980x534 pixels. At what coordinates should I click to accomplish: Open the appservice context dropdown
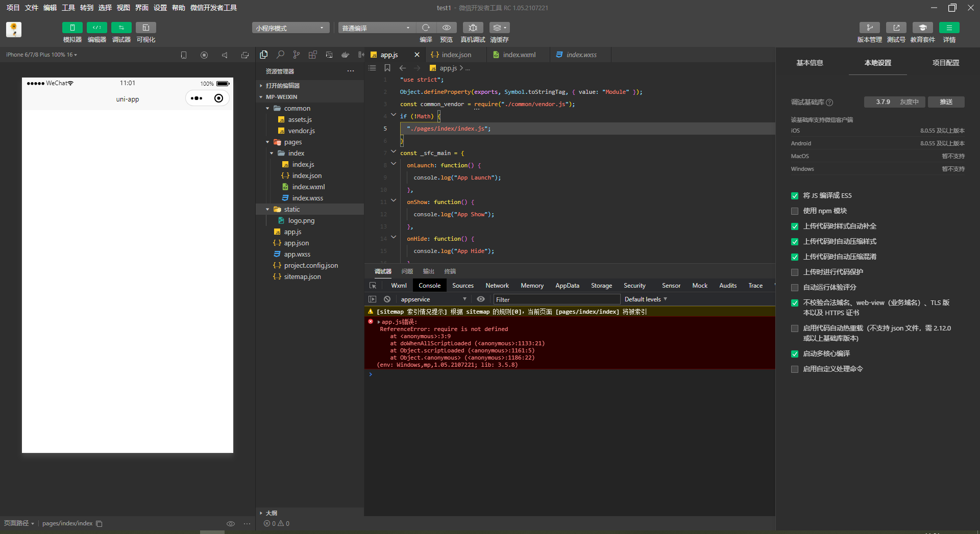tap(433, 299)
